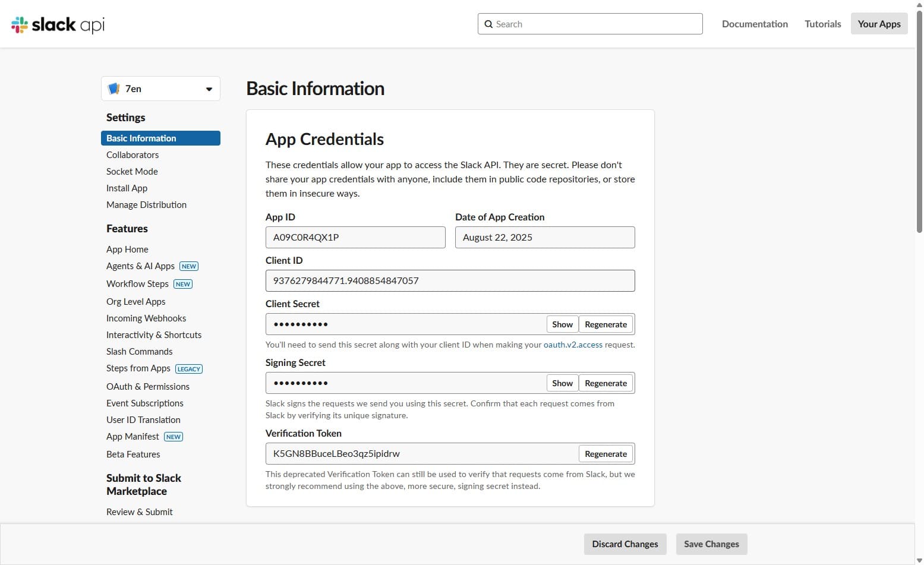Viewport: 924px width, 565px height.
Task: Open Socket Mode settings
Action: click(132, 171)
